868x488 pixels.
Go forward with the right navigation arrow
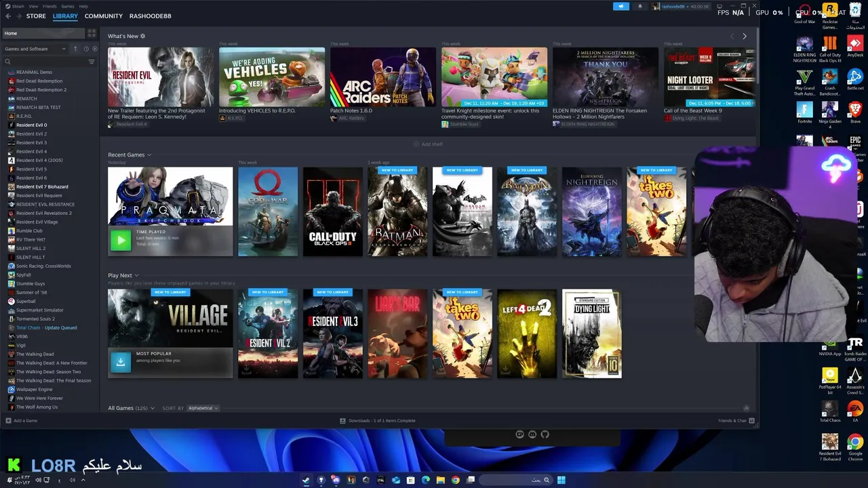point(18,16)
